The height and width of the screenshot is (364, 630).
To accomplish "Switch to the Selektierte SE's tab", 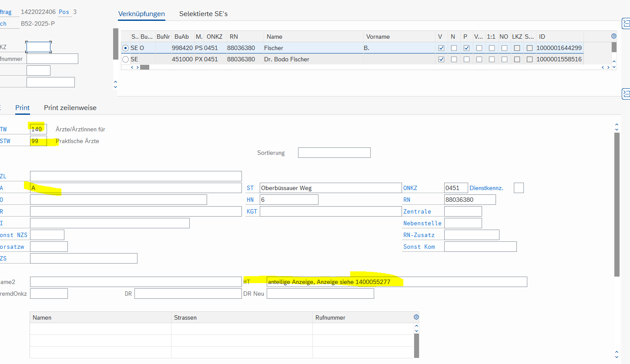I will click(x=203, y=13).
